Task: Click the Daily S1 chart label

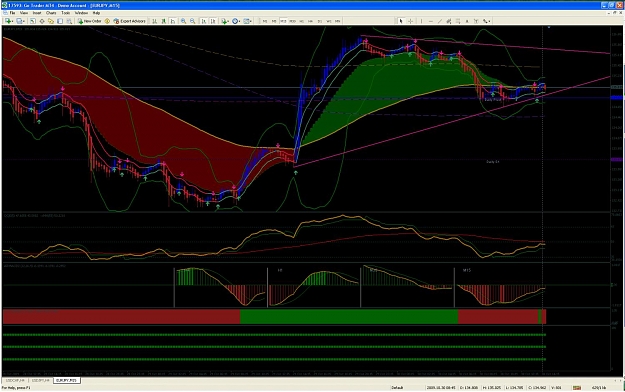Action: [493, 162]
